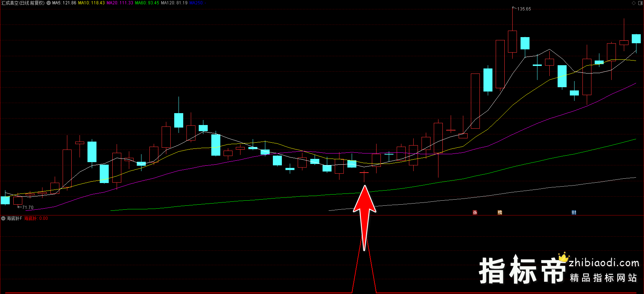Click the MA120 value label

point(174,3)
